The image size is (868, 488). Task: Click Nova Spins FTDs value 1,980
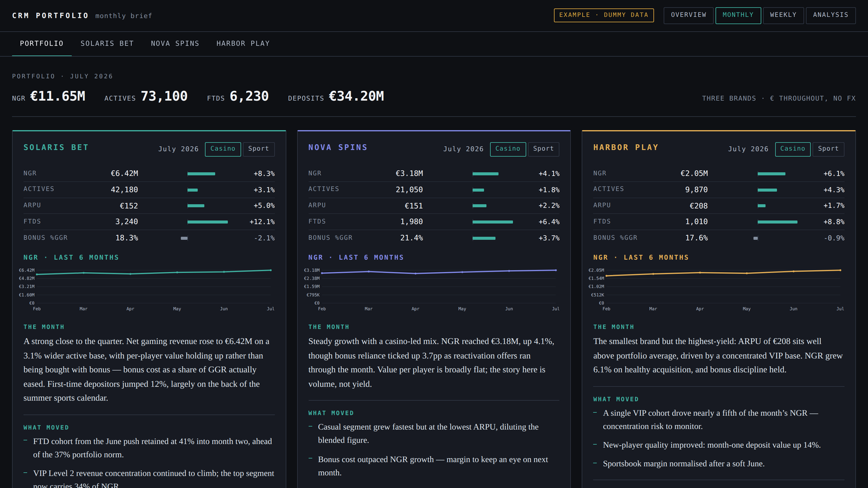[412, 222]
